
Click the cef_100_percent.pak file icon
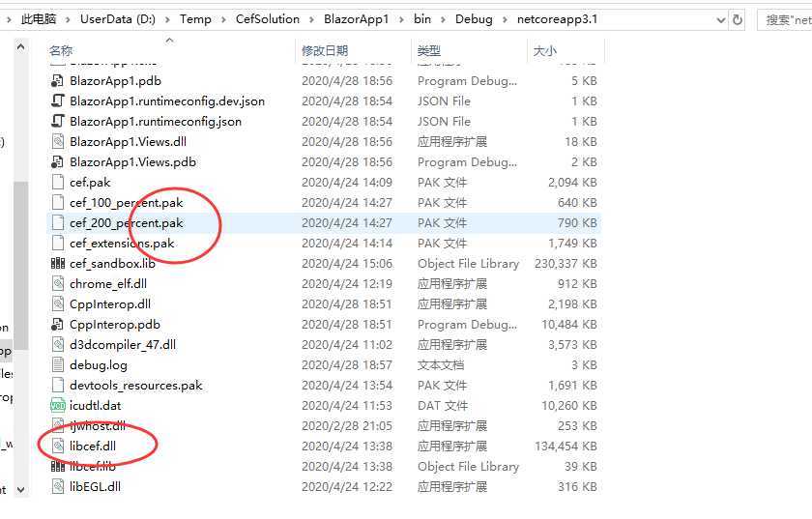(x=57, y=203)
